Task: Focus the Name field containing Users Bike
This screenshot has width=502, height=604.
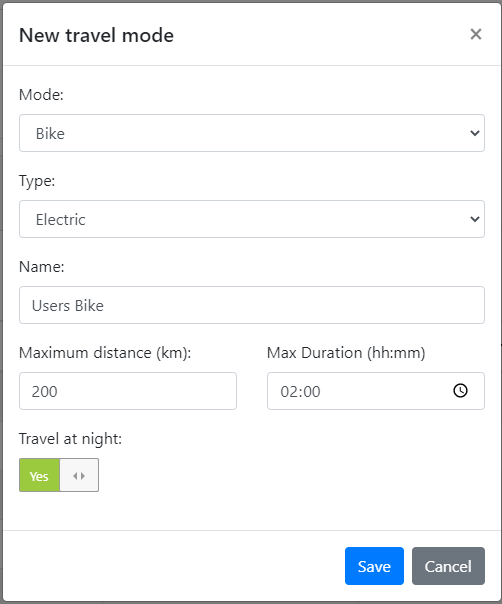Action: (x=252, y=305)
